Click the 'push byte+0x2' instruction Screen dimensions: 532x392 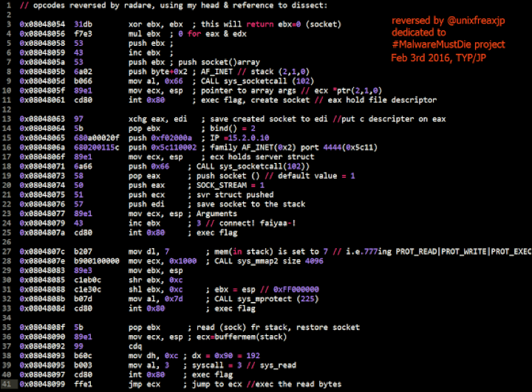point(158,72)
